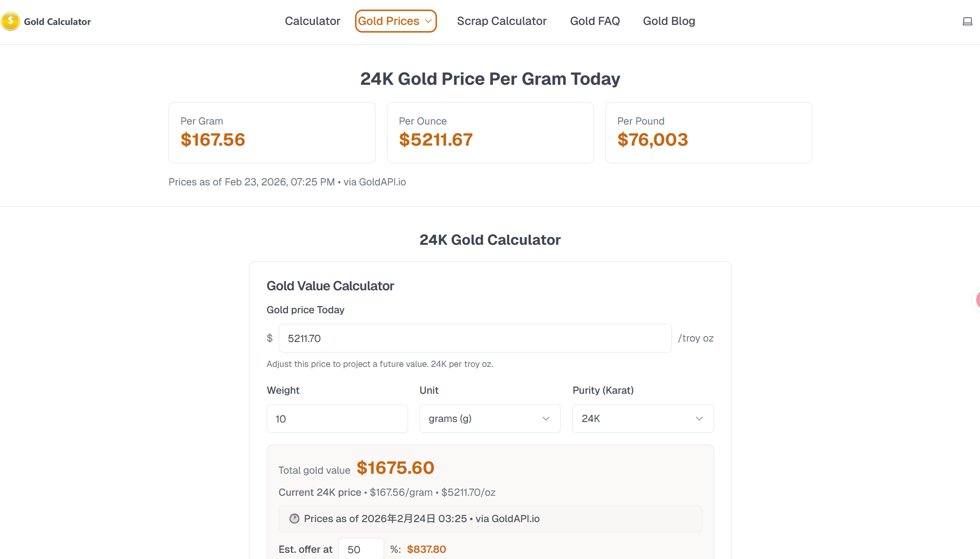This screenshot has width=980, height=559.
Task: Click the Per Pound price card
Action: pyautogui.click(x=708, y=133)
